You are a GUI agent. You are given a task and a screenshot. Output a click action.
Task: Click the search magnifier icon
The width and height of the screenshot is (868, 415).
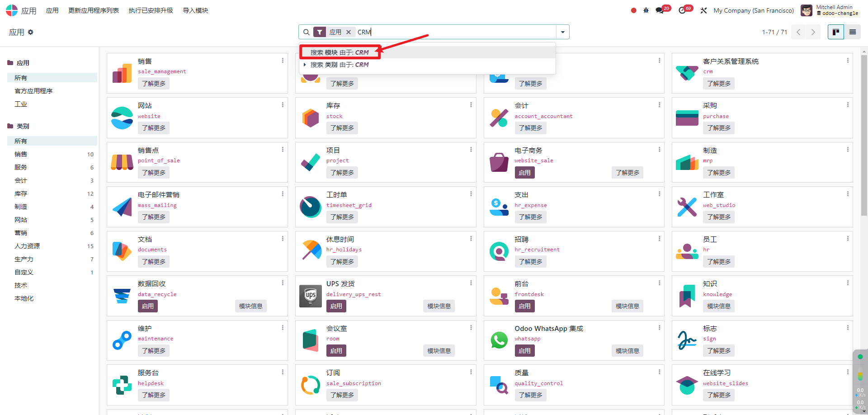click(306, 32)
